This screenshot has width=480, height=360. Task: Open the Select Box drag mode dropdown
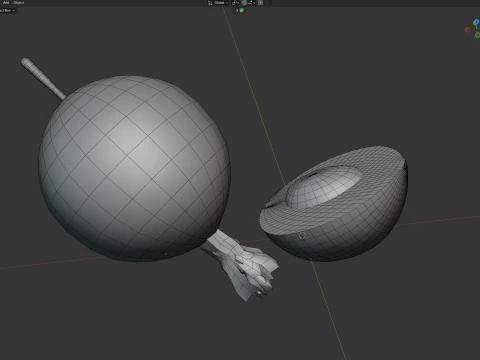pos(7,10)
